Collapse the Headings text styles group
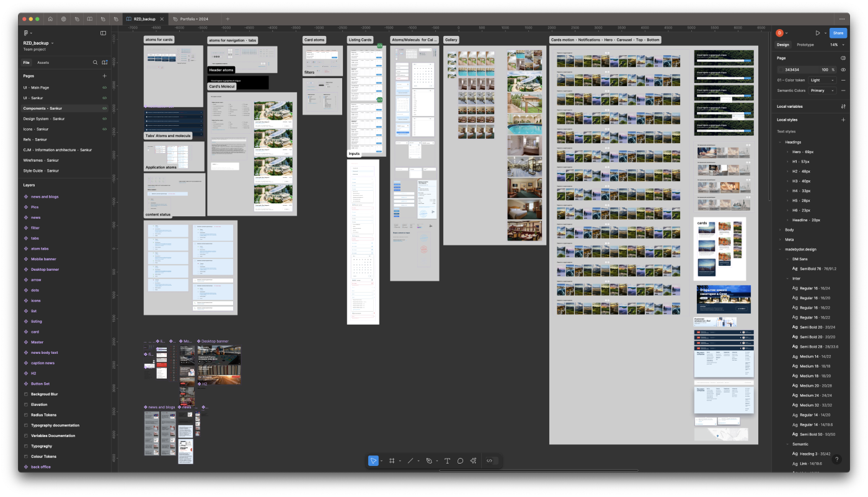The image size is (868, 497). (x=780, y=142)
